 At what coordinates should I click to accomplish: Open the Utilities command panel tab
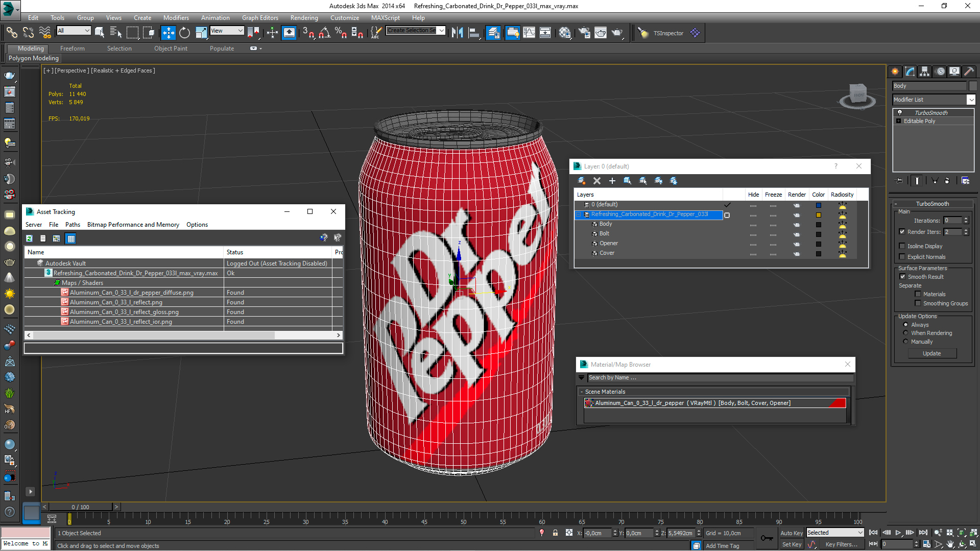coord(969,71)
